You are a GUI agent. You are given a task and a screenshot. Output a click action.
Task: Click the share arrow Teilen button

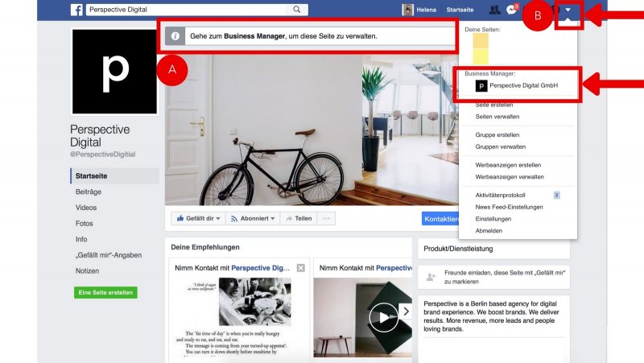click(299, 218)
